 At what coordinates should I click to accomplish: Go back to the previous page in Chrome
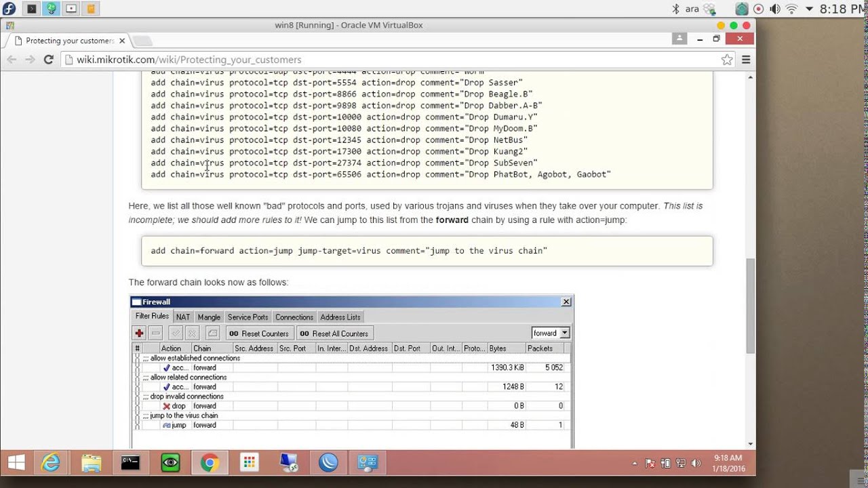[12, 60]
